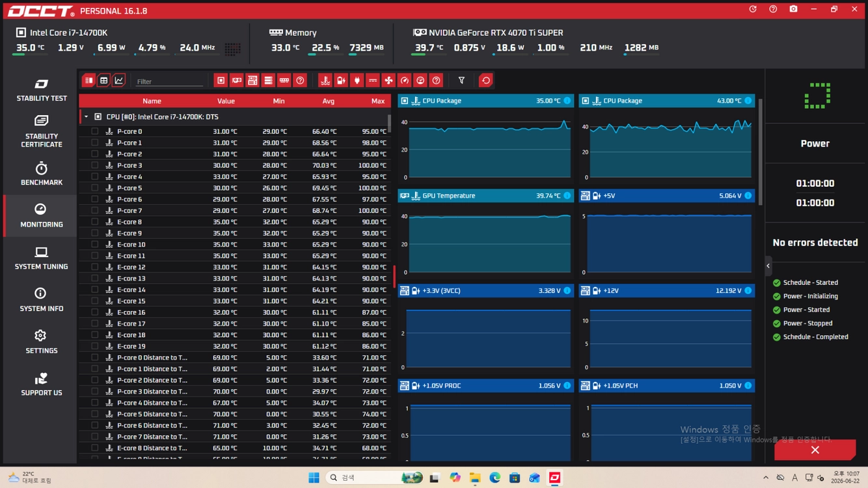Click the taskbar search box
The image size is (868, 488).
click(374, 478)
